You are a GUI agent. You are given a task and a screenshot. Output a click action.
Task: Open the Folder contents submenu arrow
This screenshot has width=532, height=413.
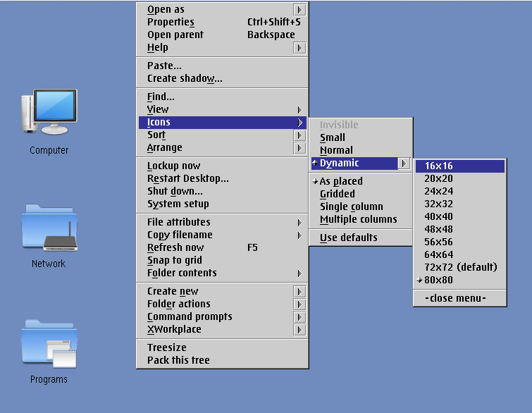click(299, 273)
